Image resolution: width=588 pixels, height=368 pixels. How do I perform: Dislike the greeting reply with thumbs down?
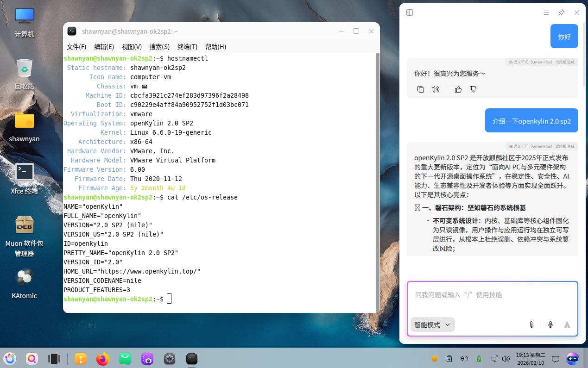pyautogui.click(x=473, y=89)
